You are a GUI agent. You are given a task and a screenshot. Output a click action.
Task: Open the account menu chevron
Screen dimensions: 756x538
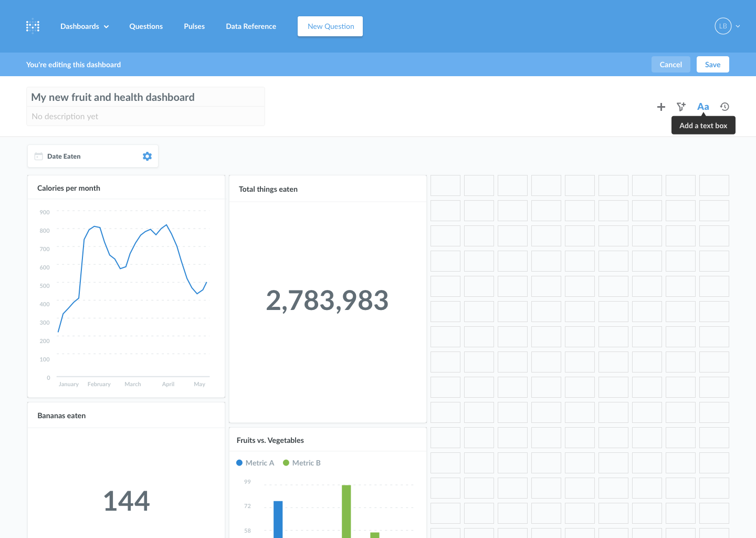tap(738, 26)
